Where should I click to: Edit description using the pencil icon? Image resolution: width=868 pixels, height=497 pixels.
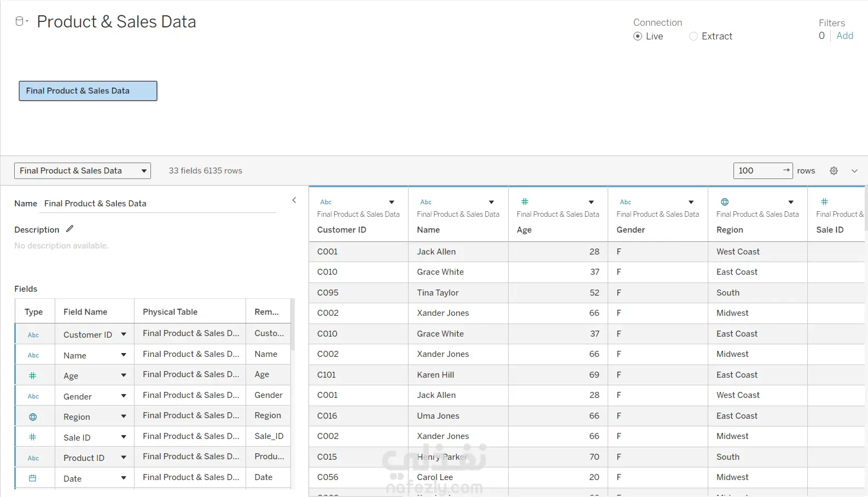69,229
